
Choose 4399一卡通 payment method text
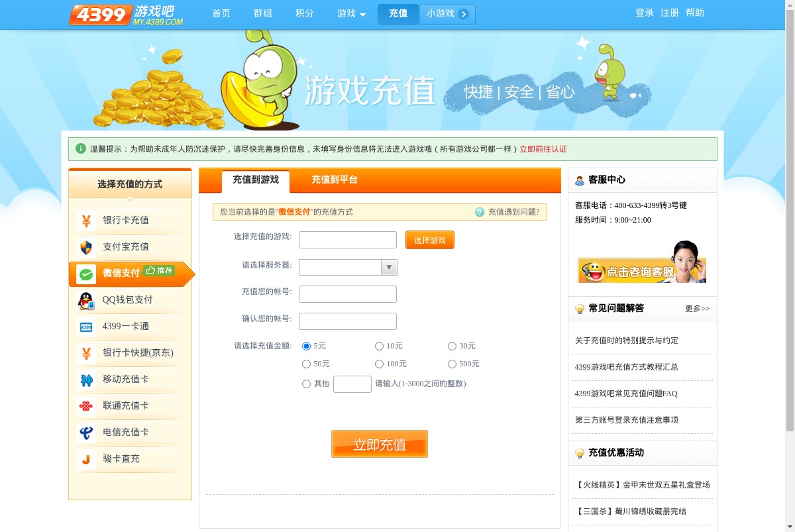coord(126,327)
